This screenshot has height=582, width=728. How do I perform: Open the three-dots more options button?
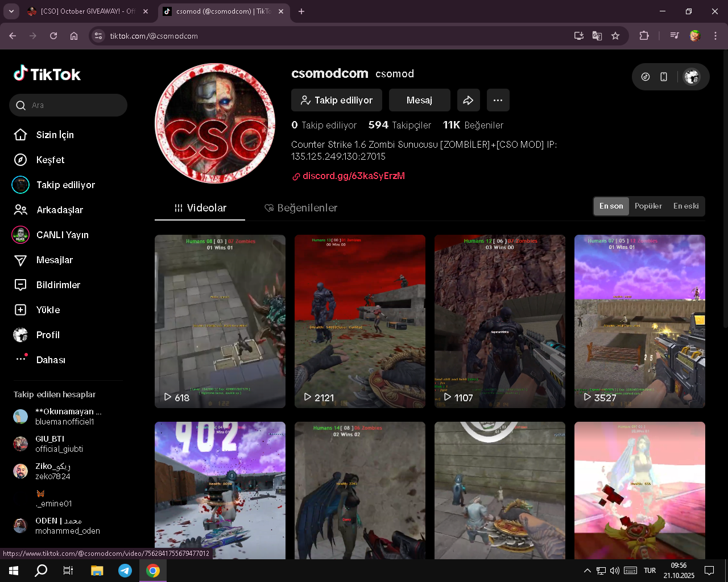pos(498,100)
